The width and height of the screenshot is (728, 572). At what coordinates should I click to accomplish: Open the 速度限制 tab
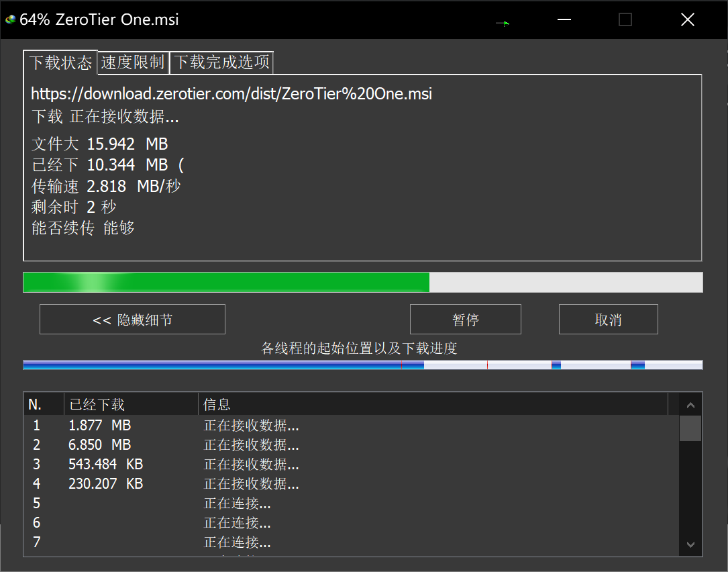133,62
